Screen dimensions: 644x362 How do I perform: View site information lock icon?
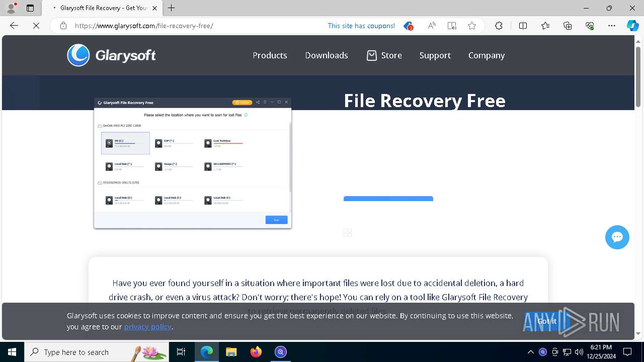pyautogui.click(x=63, y=26)
